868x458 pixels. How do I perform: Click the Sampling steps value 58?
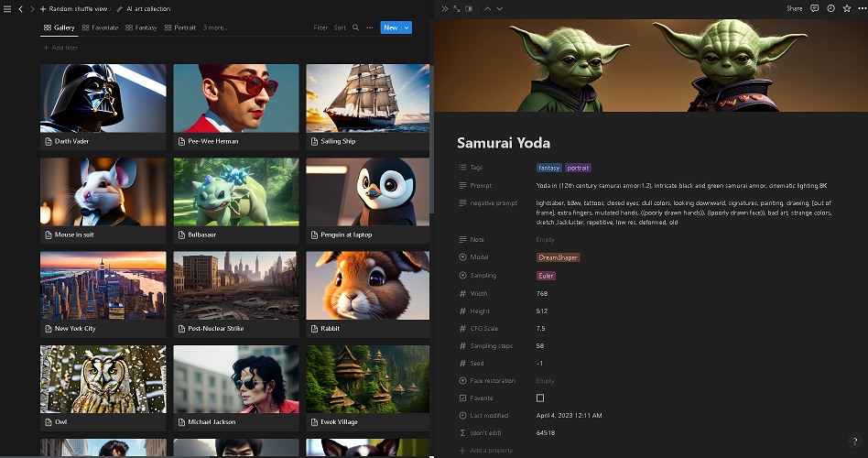pyautogui.click(x=540, y=346)
